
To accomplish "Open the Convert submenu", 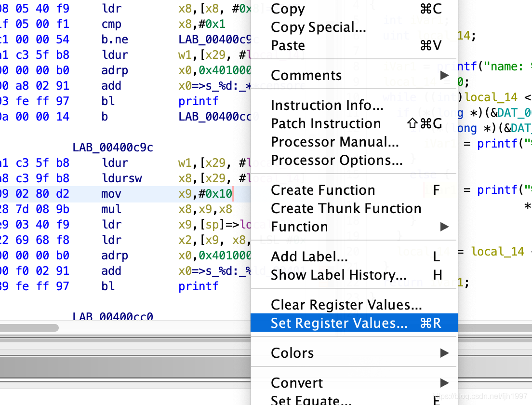I will (354, 383).
